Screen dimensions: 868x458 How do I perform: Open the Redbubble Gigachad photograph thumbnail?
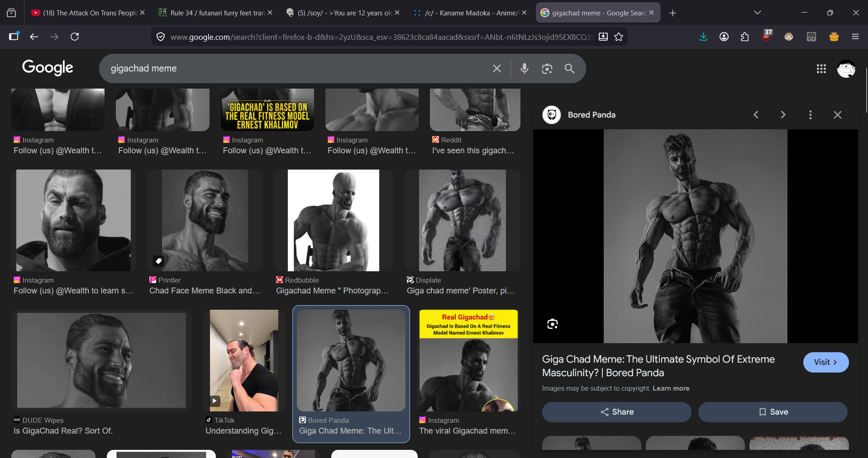click(334, 221)
